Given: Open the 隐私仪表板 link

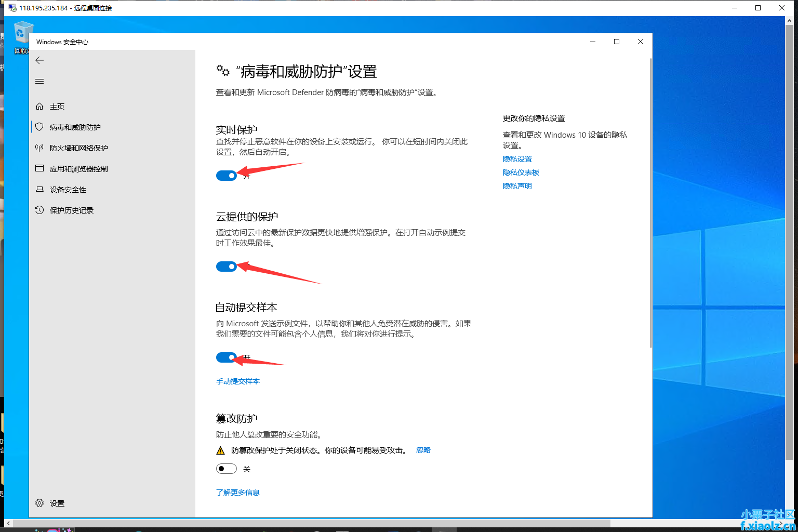Looking at the screenshot, I should click(521, 172).
